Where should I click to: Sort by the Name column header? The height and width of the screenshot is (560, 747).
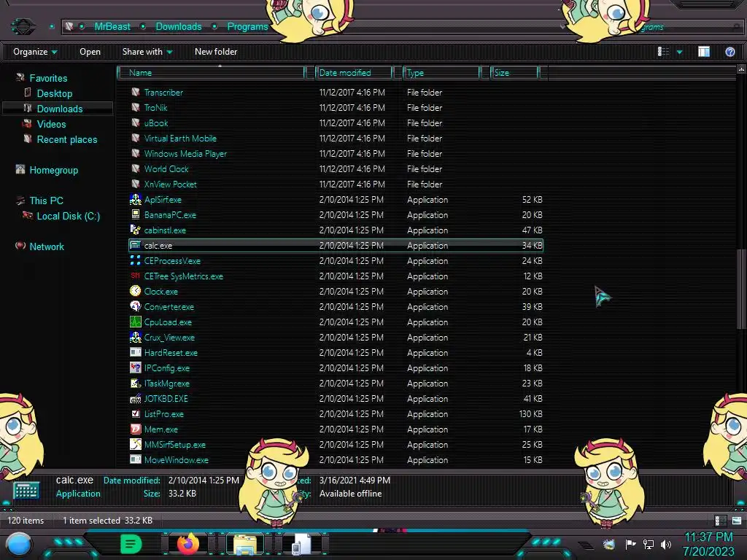[212, 73]
